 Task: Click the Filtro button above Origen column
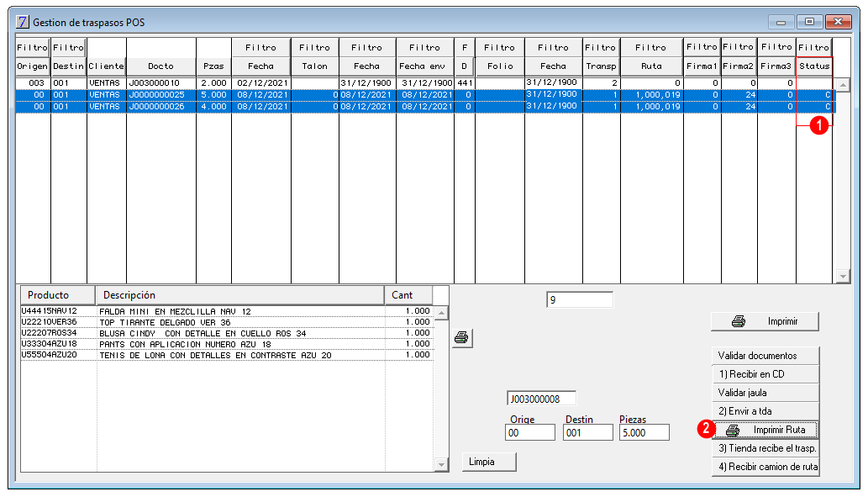coord(33,48)
